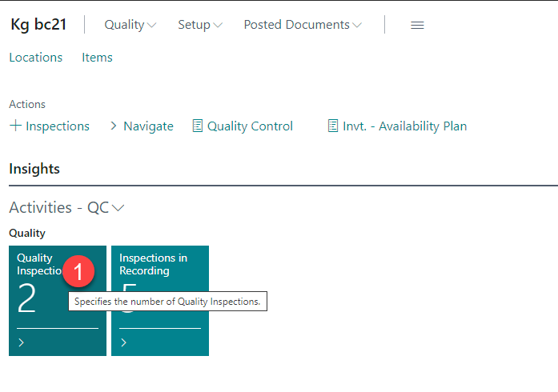Viewport: 558px width, 392px height.
Task: Go to the Items page link
Action: 97,58
